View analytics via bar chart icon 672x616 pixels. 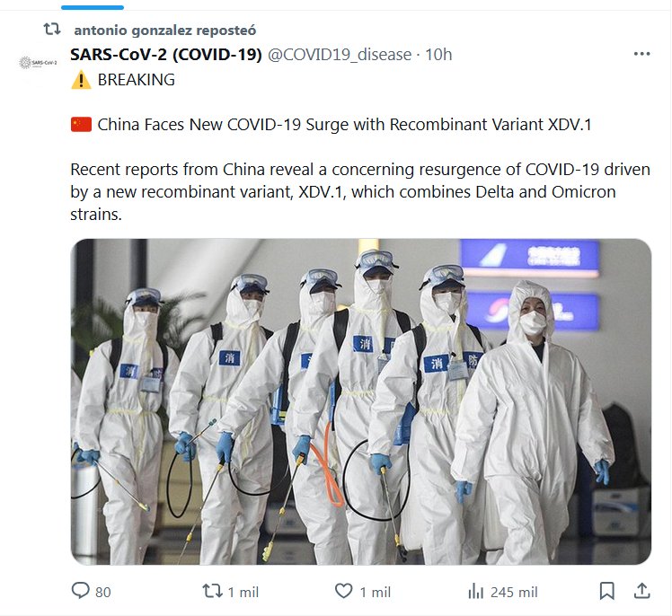click(476, 591)
